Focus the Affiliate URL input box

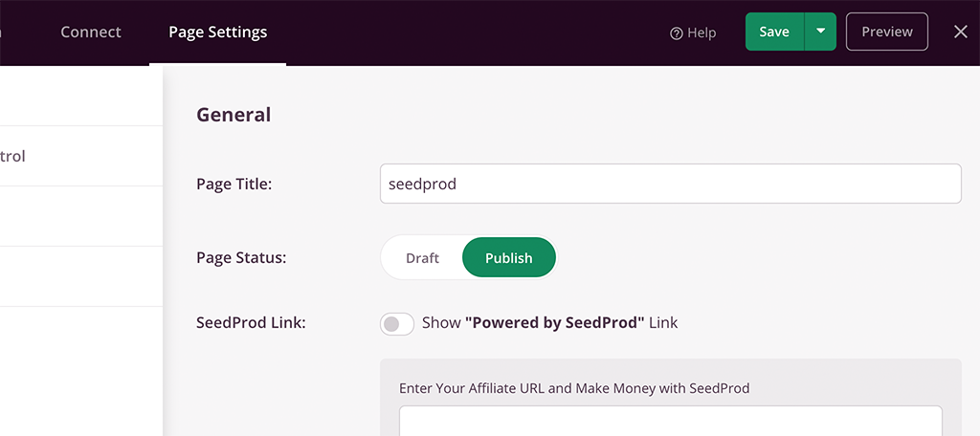[x=671, y=421]
